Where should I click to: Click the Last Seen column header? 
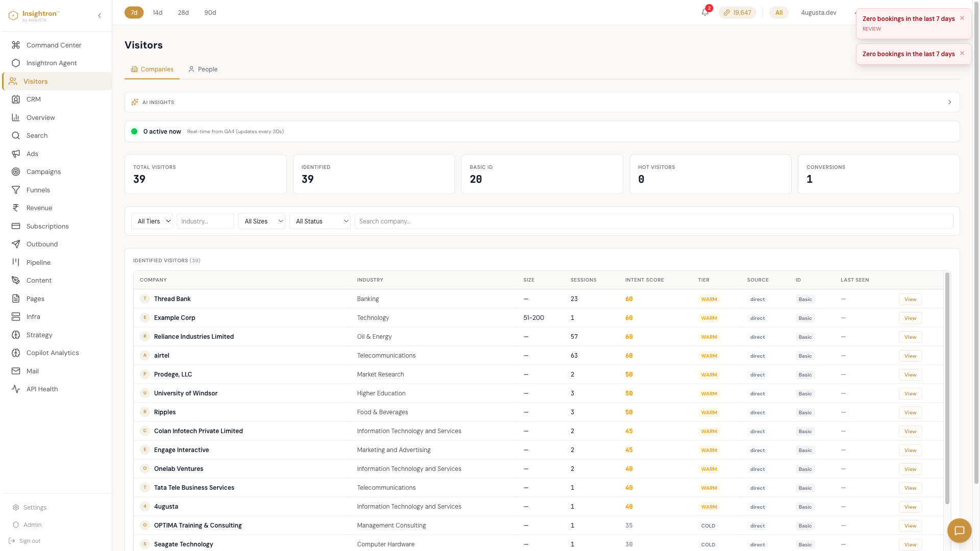pyautogui.click(x=855, y=280)
